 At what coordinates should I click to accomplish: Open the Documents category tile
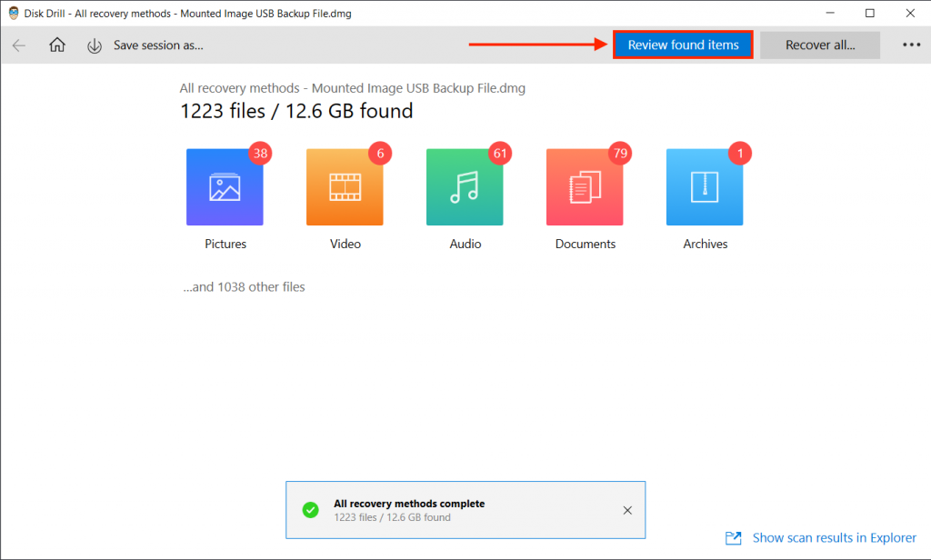coord(585,187)
